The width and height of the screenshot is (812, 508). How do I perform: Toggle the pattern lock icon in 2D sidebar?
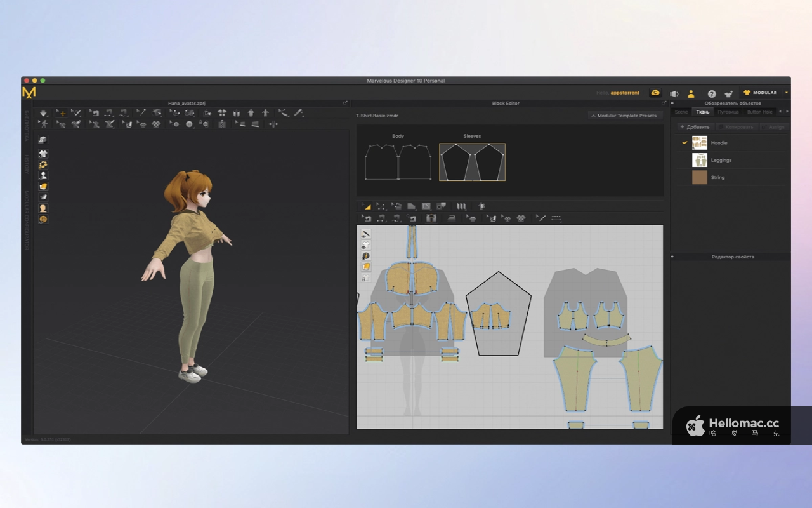click(x=366, y=277)
